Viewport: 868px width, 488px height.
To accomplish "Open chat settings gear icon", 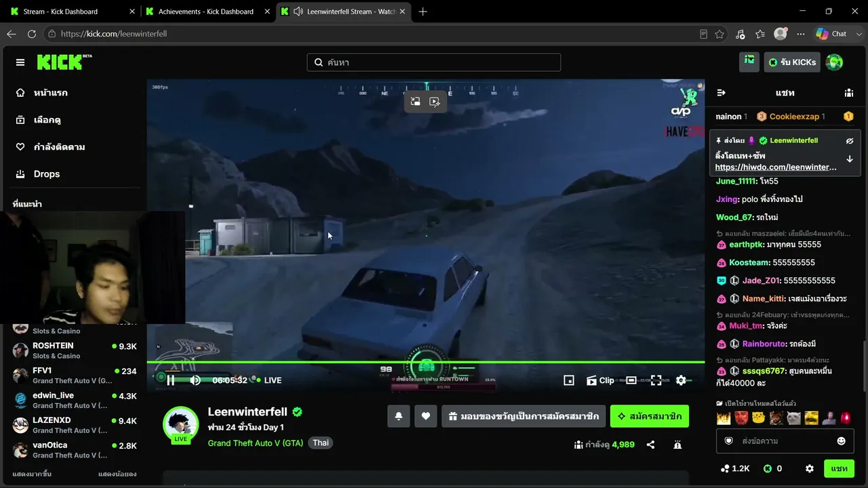I will coord(810,468).
